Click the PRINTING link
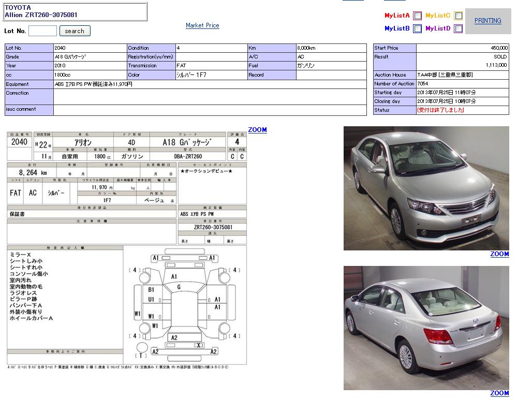Screen dimensions: 532x401 487,21
